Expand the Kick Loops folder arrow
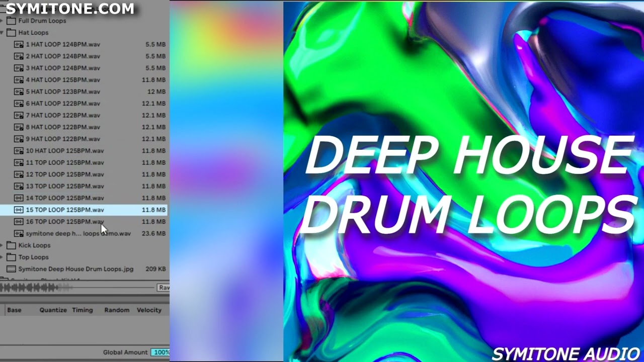 click(x=2, y=245)
